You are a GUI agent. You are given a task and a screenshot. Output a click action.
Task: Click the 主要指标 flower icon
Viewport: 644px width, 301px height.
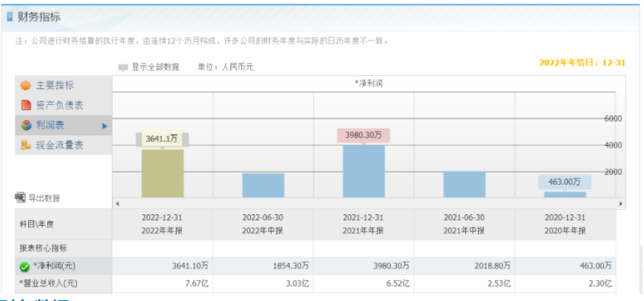[x=26, y=85]
